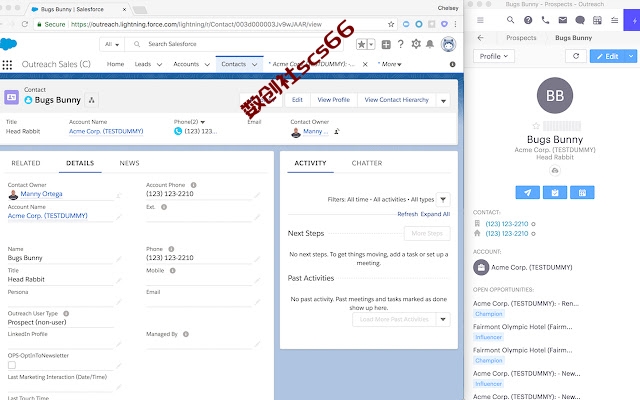Screen dimensions: 640x400
Task: Close the Acme Corp workspace tab
Action: pyautogui.click(x=365, y=64)
